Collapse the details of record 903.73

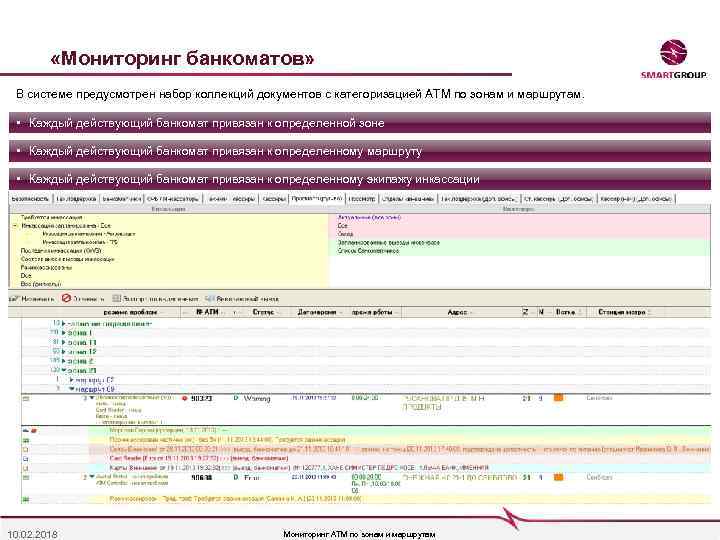(92, 398)
